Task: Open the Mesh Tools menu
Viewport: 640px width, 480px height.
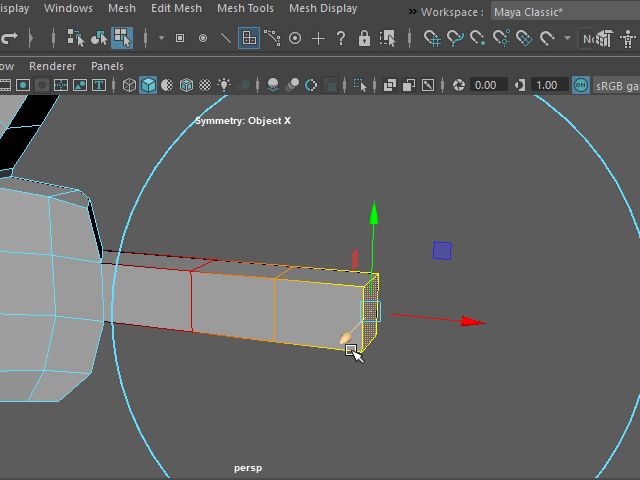Action: (245, 8)
